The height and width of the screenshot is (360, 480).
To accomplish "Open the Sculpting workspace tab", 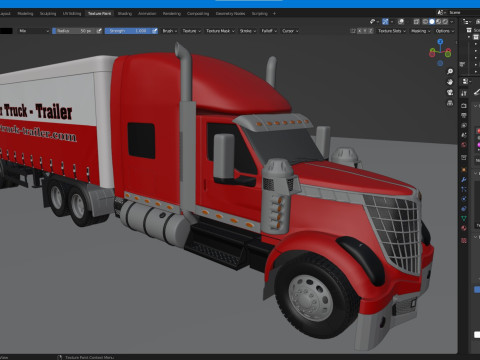I will click(48, 14).
